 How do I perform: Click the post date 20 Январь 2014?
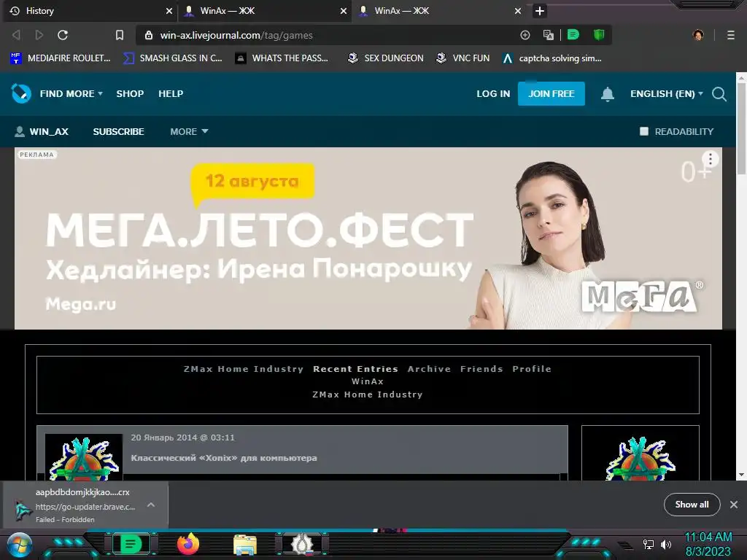pos(182,437)
